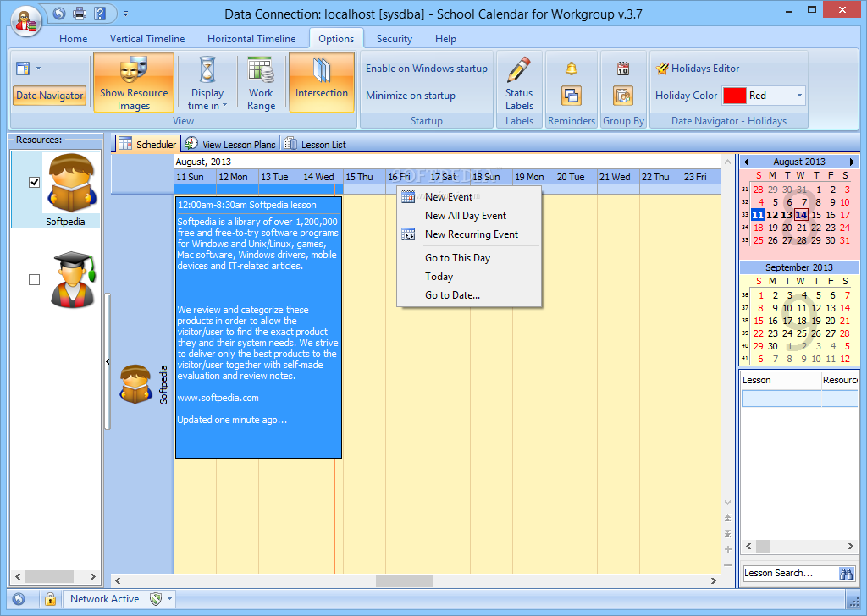This screenshot has height=616, width=867.
Task: Open the quick access toolbar customize arrow
Action: point(126,14)
